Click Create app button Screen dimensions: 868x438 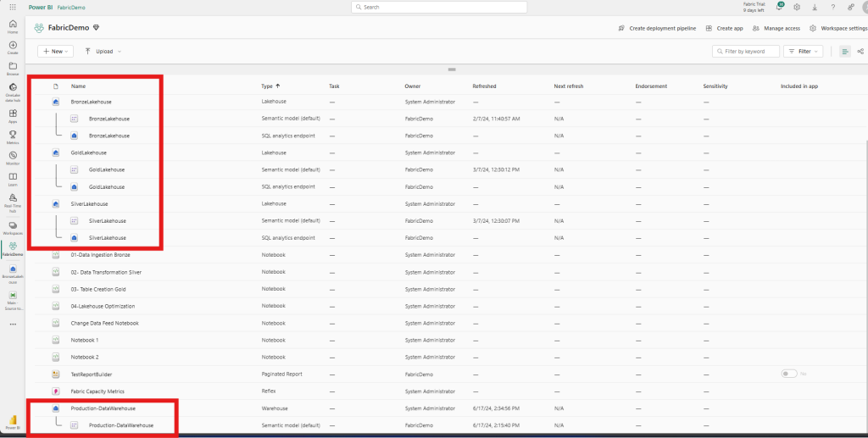[724, 28]
